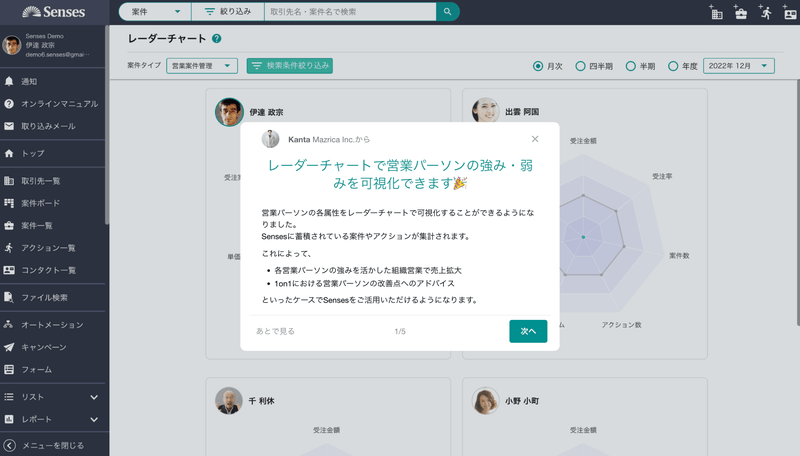Click the sidebar vertical scrollbar
Screen dimensions: 800x456
pyautogui.click(x=107, y=125)
